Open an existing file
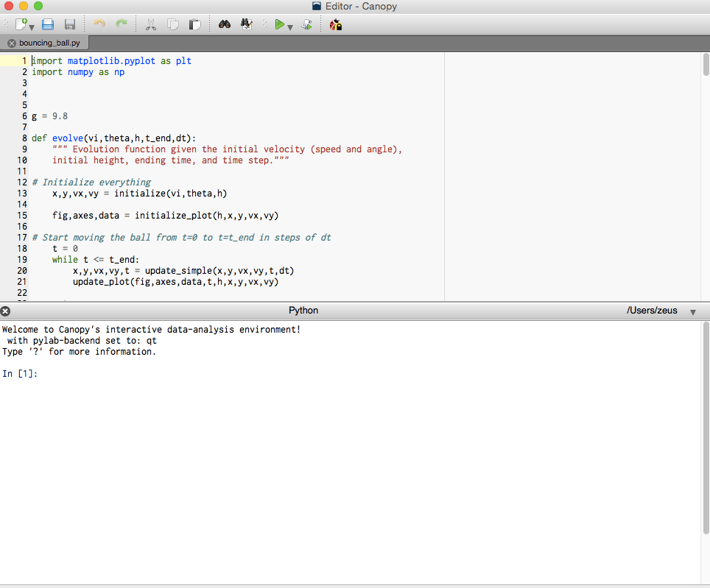Image resolution: width=710 pixels, height=588 pixels. tap(47, 24)
